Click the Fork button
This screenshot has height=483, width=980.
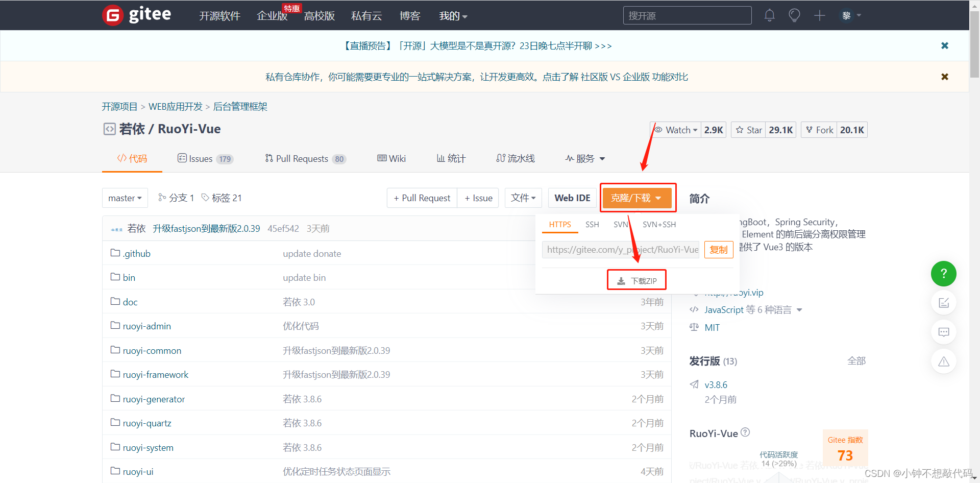point(819,130)
